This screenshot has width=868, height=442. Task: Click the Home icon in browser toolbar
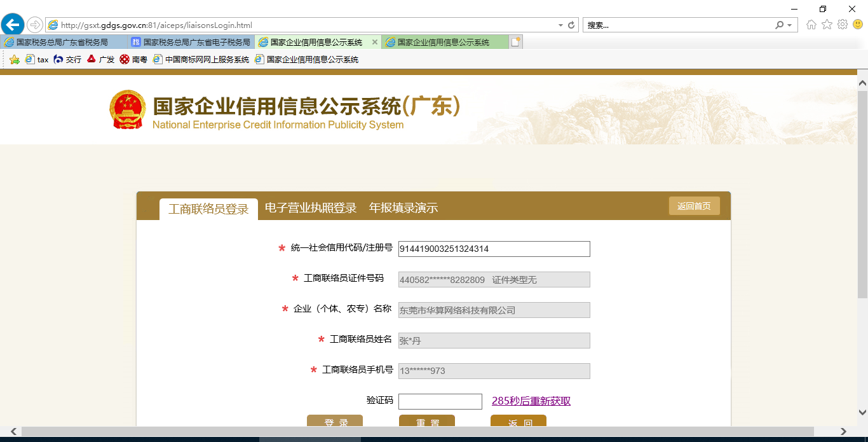811,25
